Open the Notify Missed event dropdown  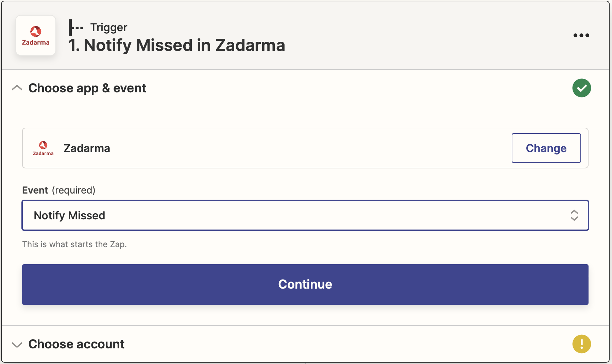[299, 215]
